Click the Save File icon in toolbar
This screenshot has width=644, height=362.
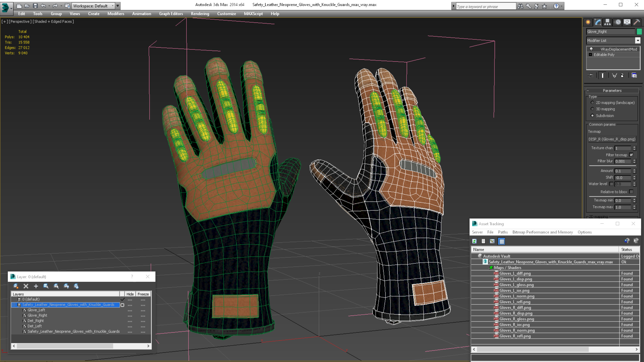pyautogui.click(x=35, y=6)
